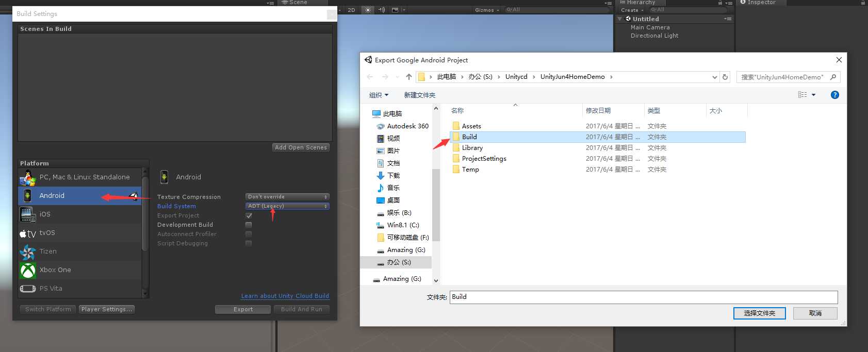The image size is (868, 352).
Task: Toggle 2D mode in Scene view
Action: (352, 10)
